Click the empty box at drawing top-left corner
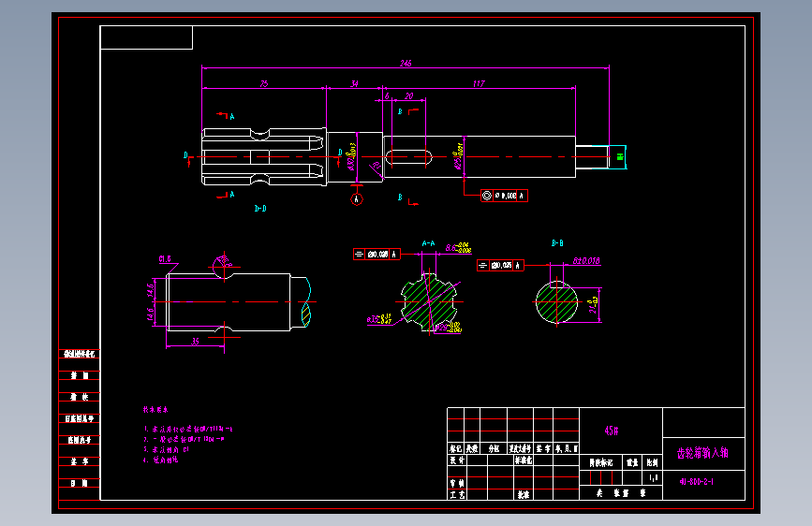The height and width of the screenshot is (526, 812). point(146,37)
